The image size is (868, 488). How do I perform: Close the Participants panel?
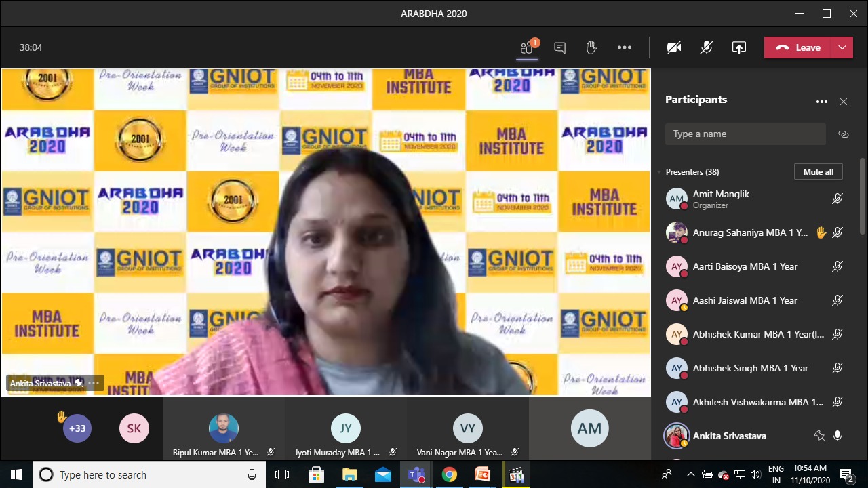click(844, 102)
